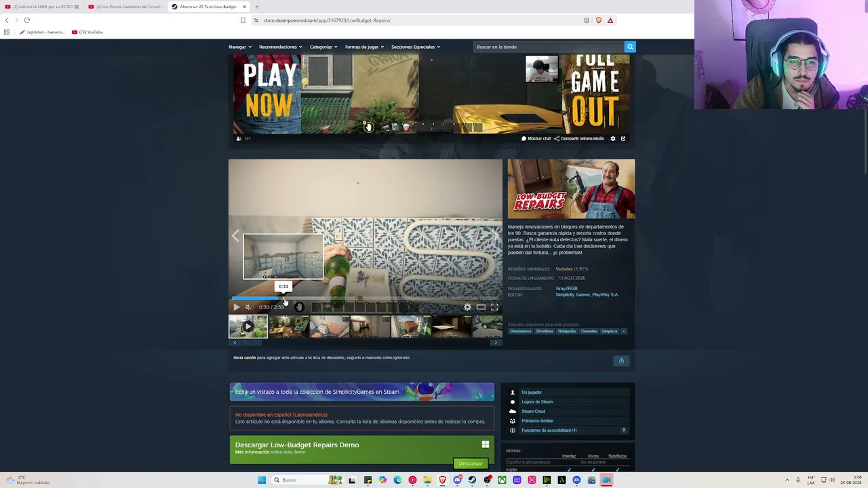Open the Low-Budget Repairs header image
Image resolution: width=868 pixels, height=488 pixels.
point(572,189)
